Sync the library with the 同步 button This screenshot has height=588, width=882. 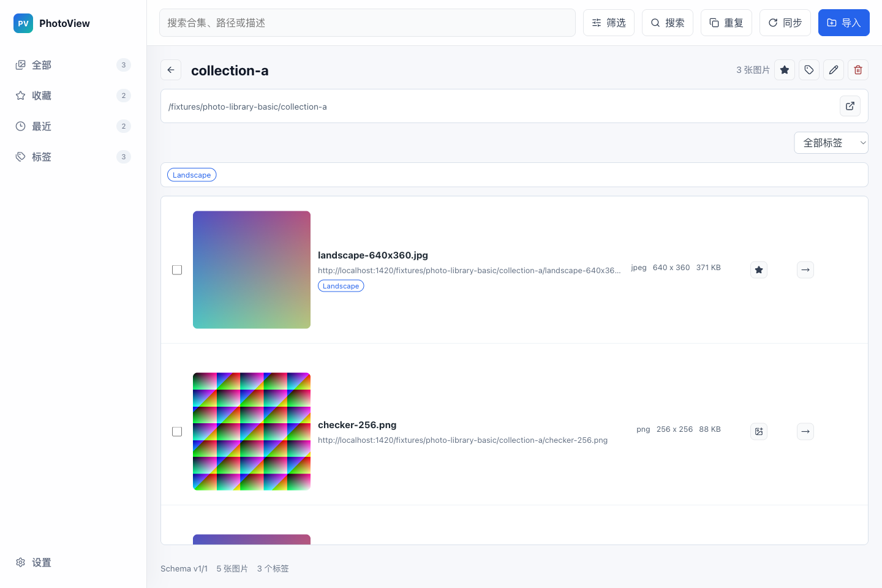click(x=785, y=23)
